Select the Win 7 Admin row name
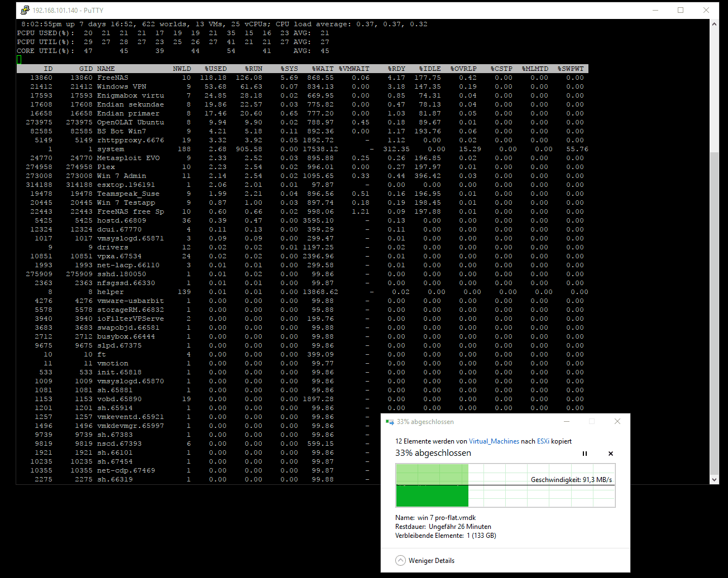 pyautogui.click(x=122, y=176)
